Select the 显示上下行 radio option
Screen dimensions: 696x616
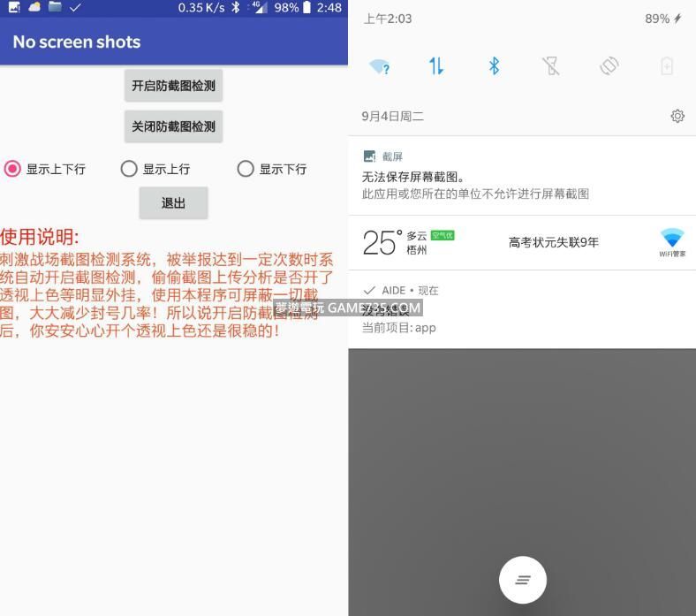pyautogui.click(x=44, y=169)
